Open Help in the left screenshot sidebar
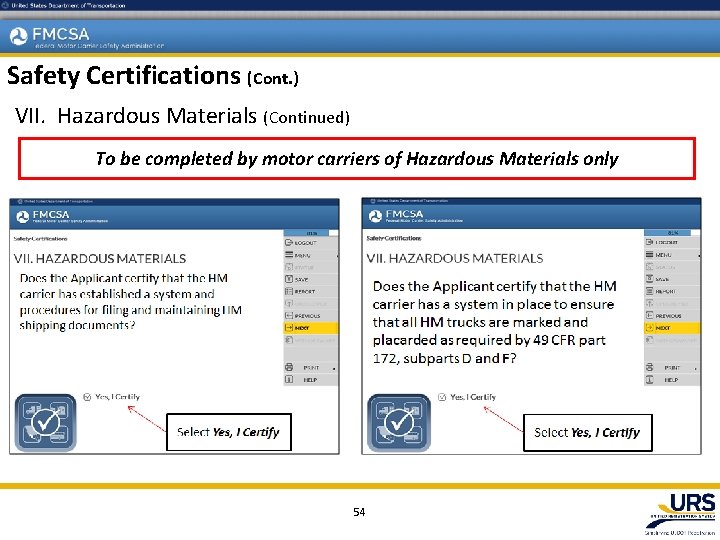This screenshot has height=540, width=720. click(x=310, y=380)
